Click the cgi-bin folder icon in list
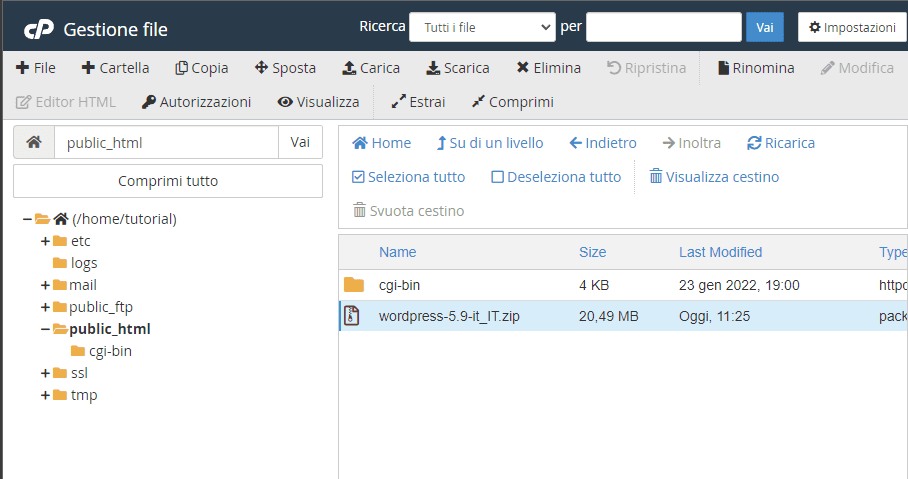Screen dimensions: 908x479 click(354, 284)
